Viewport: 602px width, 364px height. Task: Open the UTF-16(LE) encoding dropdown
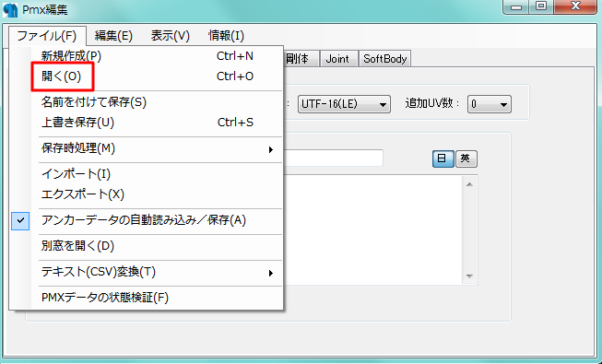point(344,104)
